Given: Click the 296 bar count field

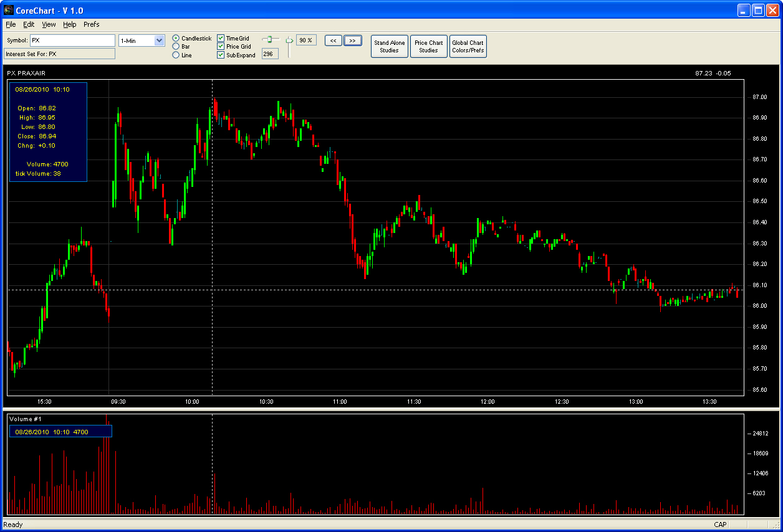Looking at the screenshot, I should 270,54.
